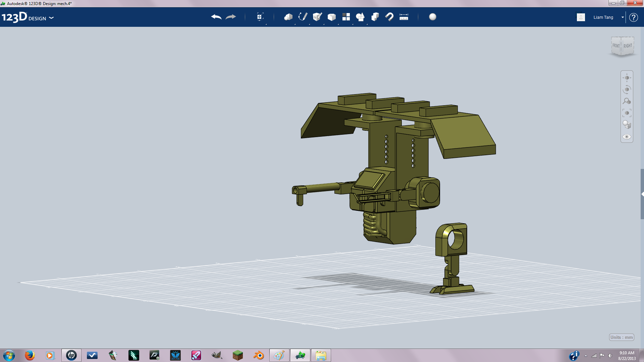The height and width of the screenshot is (362, 644).
Task: Open the Material sphere tool
Action: tap(433, 17)
